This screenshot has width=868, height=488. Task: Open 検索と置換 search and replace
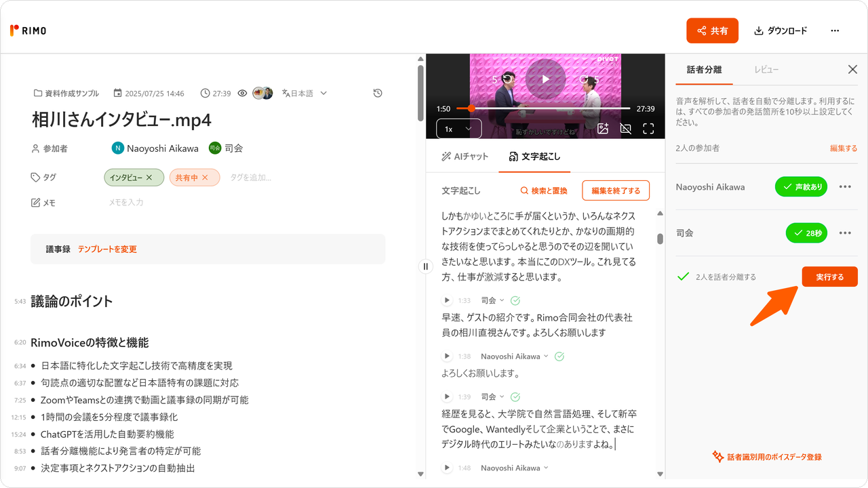click(544, 191)
